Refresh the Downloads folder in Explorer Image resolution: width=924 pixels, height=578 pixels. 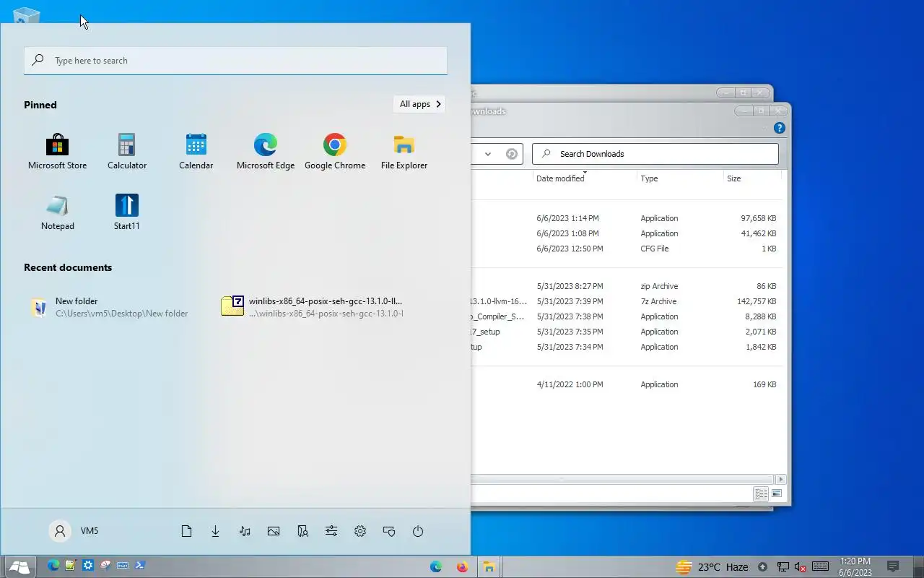point(512,154)
